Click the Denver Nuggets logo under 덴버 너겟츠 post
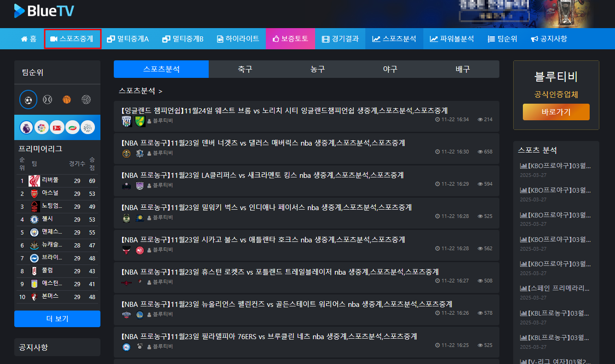Screen dimensions: 615x364 click(x=126, y=153)
